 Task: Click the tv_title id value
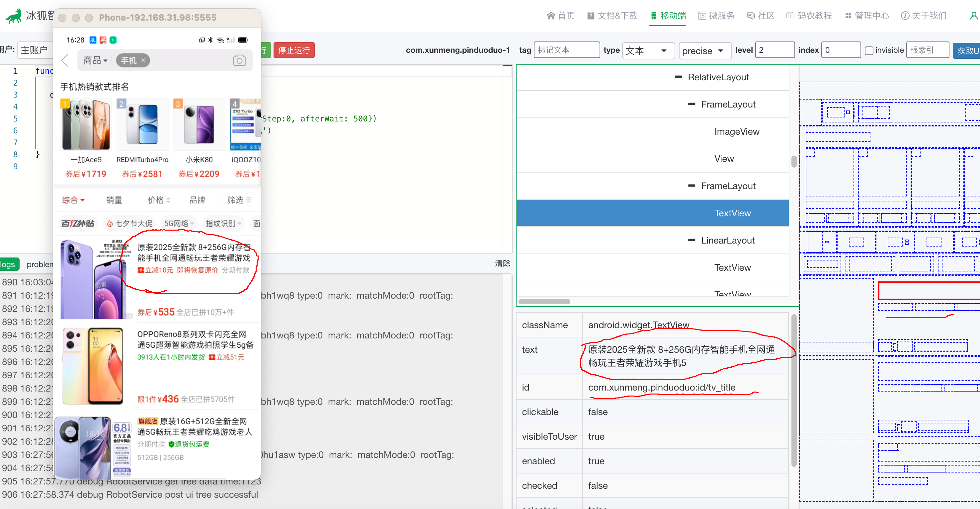(662, 387)
